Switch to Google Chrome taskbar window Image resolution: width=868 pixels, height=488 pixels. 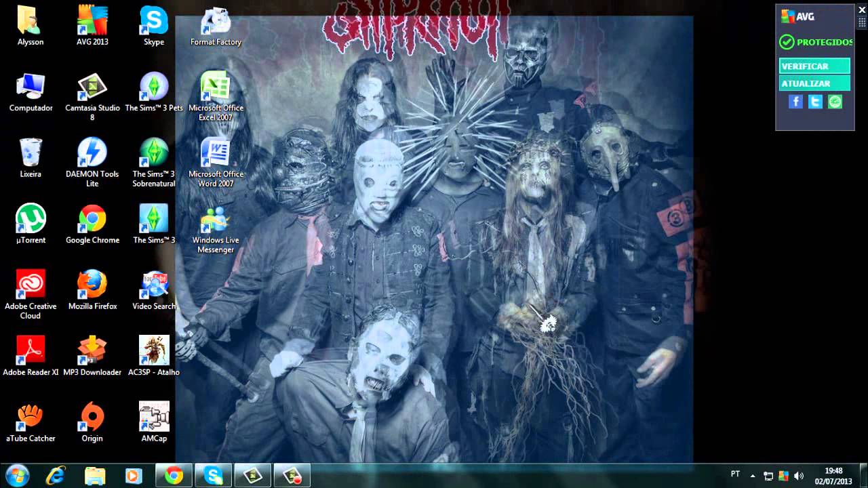tap(174, 476)
